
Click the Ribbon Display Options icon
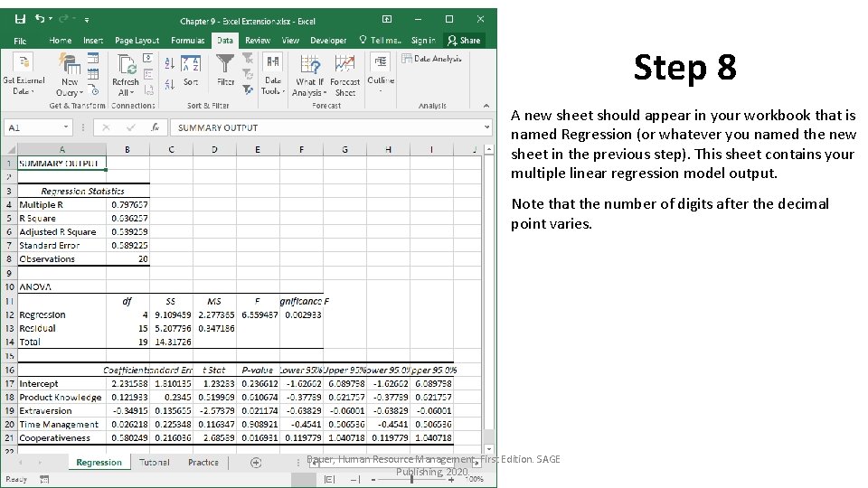(387, 19)
